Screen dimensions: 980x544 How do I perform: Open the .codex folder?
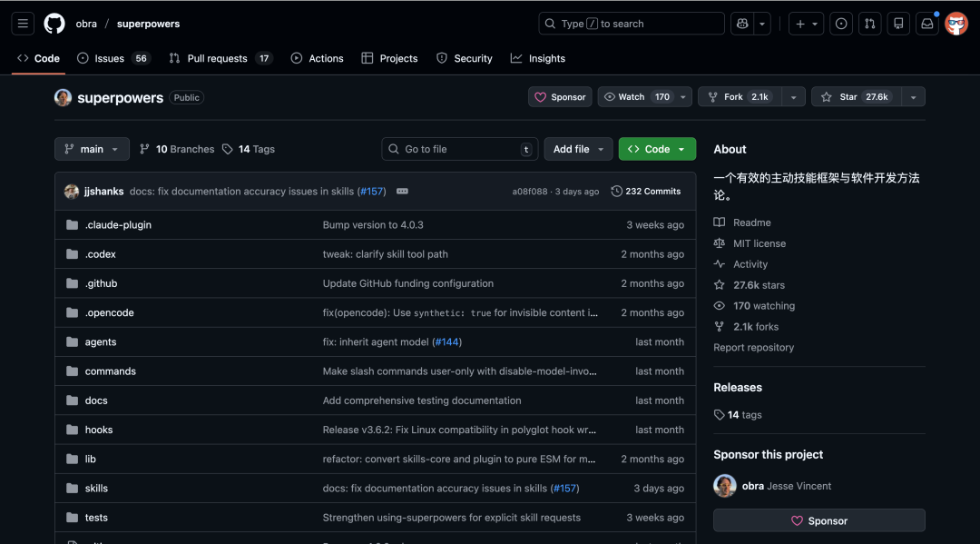tap(101, 254)
